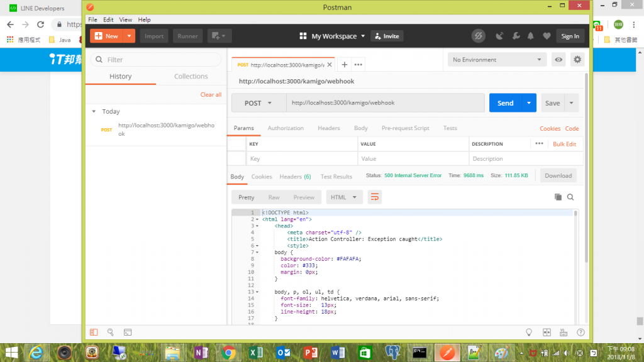
Task: Open the help question mark icon
Action: pos(580,332)
